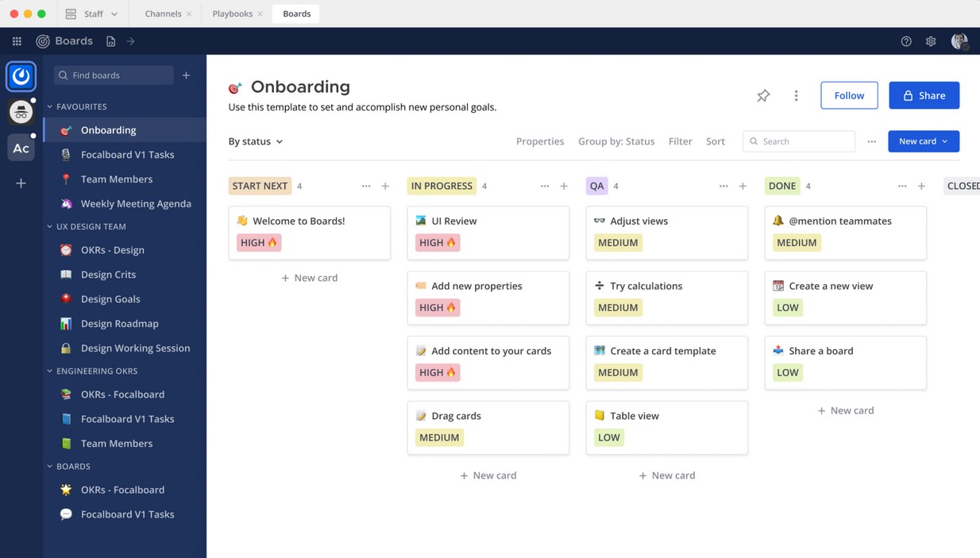Image resolution: width=980 pixels, height=558 pixels.
Task: Open the product switcher grid icon
Action: (x=17, y=41)
